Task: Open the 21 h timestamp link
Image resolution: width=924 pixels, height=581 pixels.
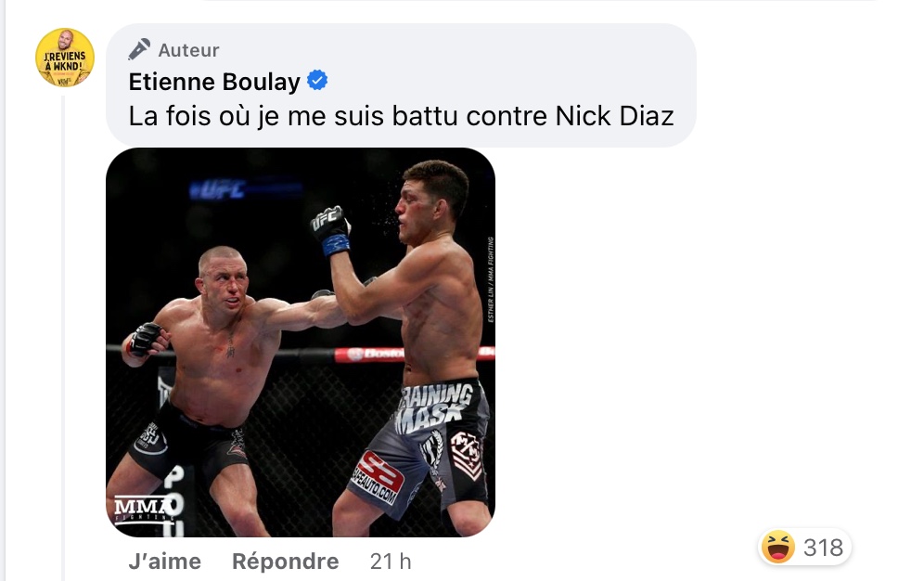Action: pos(391,561)
